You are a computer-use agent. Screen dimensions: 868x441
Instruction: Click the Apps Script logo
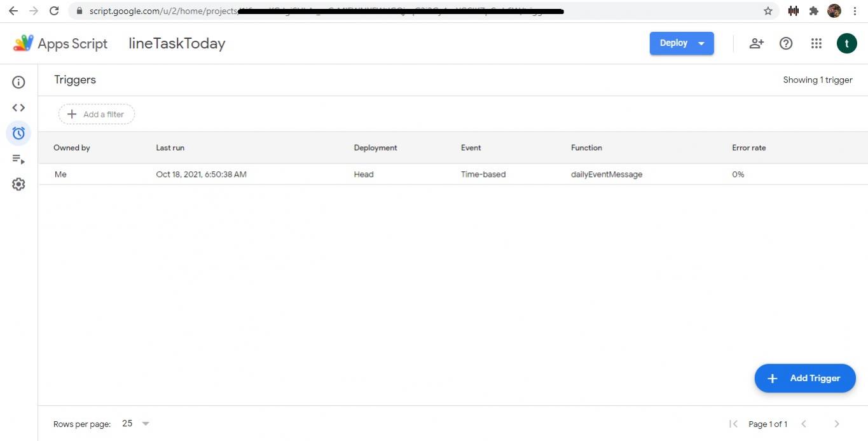pos(23,43)
